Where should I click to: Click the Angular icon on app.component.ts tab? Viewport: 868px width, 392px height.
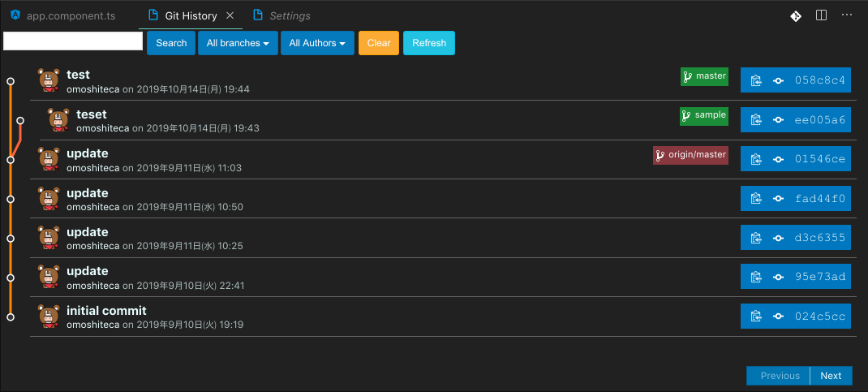point(15,15)
